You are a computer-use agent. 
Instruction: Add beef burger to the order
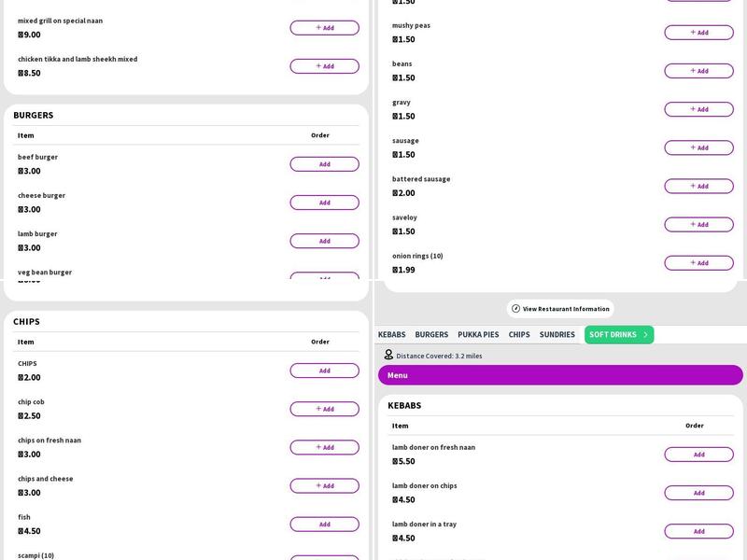[324, 164]
